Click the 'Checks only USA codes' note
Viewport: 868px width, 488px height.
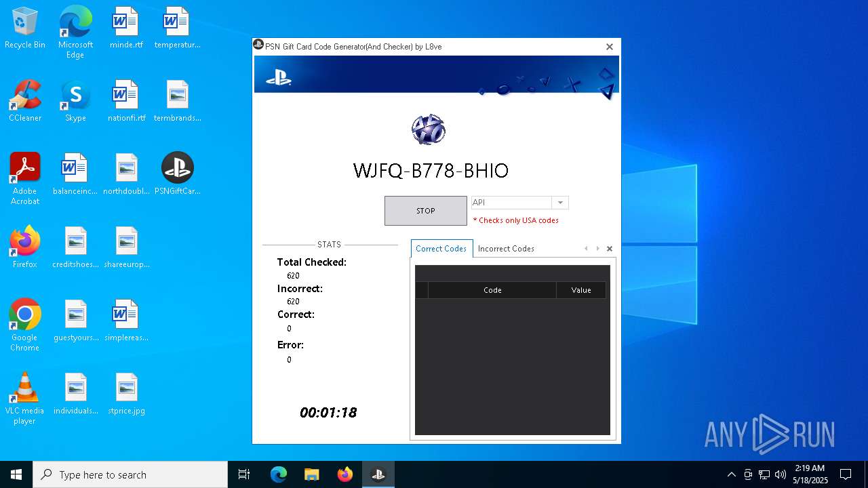coord(516,220)
